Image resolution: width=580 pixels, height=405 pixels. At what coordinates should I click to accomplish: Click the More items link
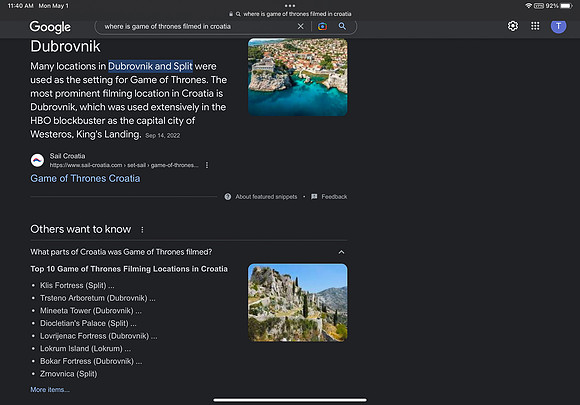click(50, 389)
